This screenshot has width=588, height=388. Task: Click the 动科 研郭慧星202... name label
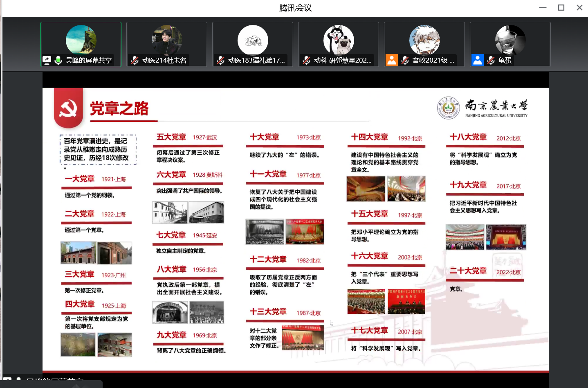(x=343, y=60)
